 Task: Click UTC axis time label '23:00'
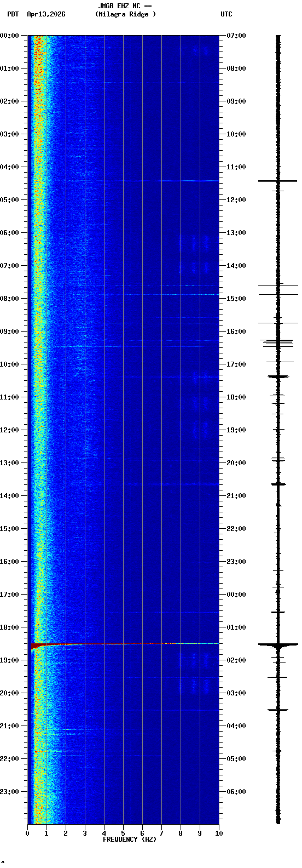pyautogui.click(x=236, y=562)
